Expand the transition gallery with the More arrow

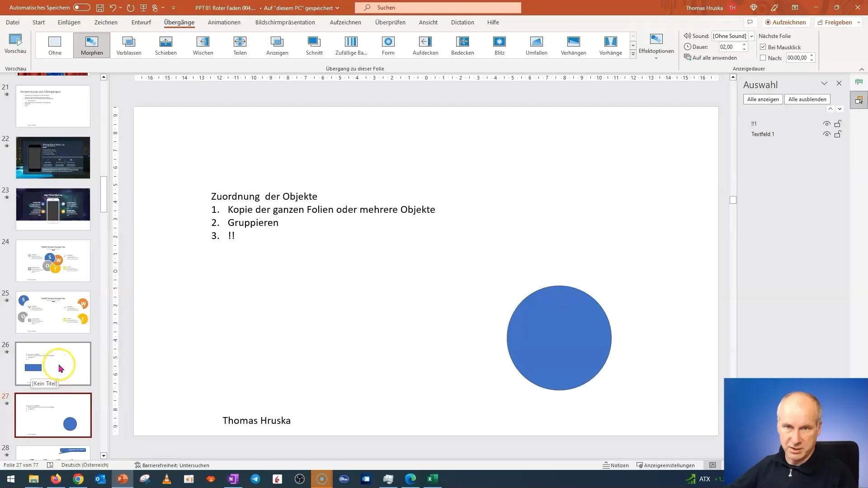[633, 54]
